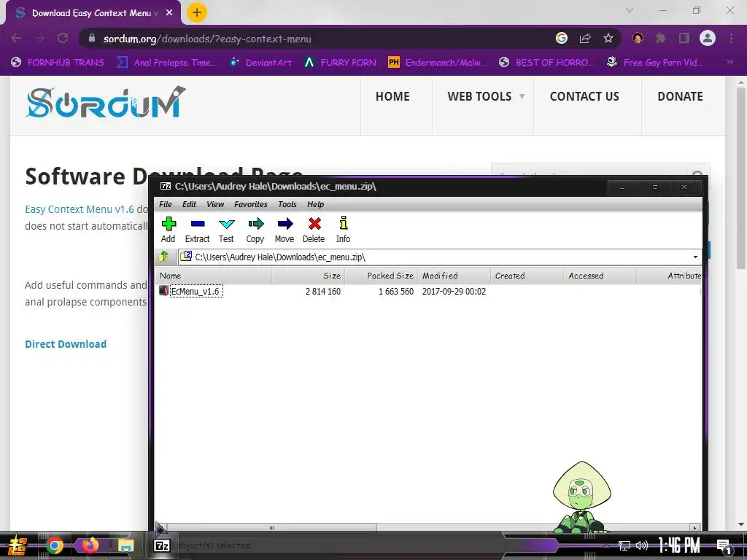Viewport: 747px width, 560px height.
Task: Sort by the Name column header
Action: click(x=214, y=276)
